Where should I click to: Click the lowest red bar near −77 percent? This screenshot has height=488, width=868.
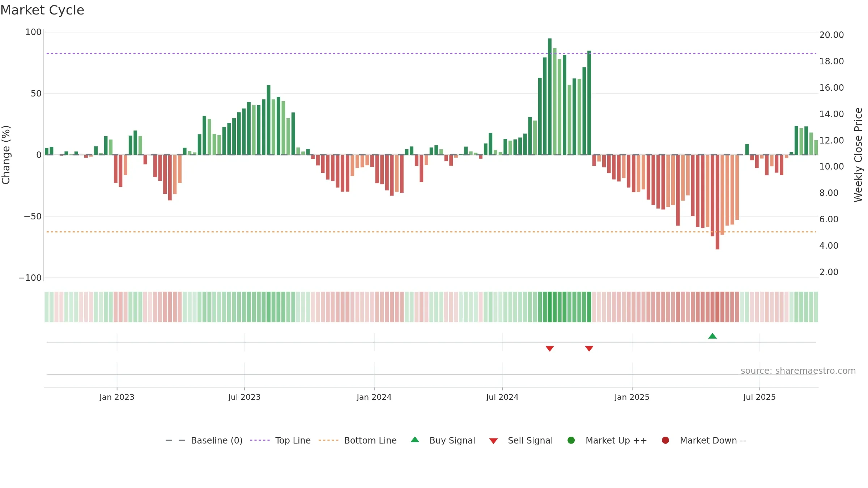point(718,202)
